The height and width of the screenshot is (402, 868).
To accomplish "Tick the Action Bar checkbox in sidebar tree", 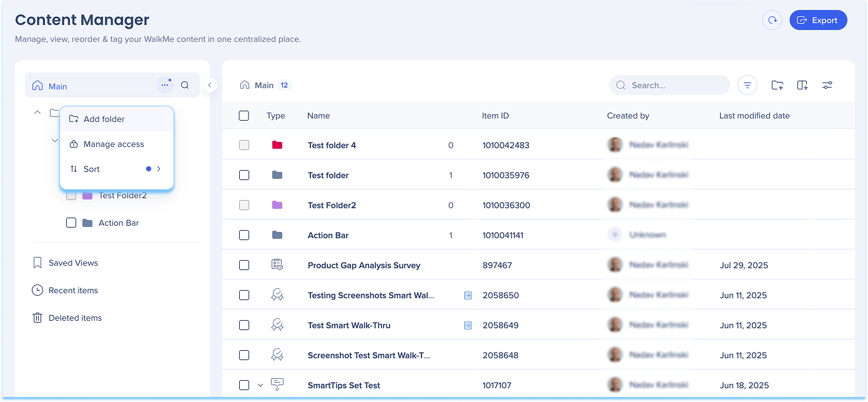I will (x=71, y=223).
